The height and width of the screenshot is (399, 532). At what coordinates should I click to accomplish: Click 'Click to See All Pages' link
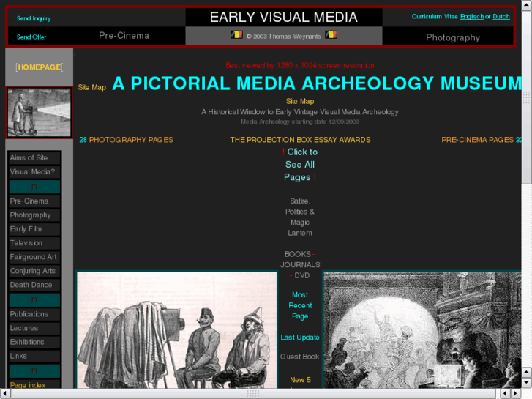click(300, 165)
